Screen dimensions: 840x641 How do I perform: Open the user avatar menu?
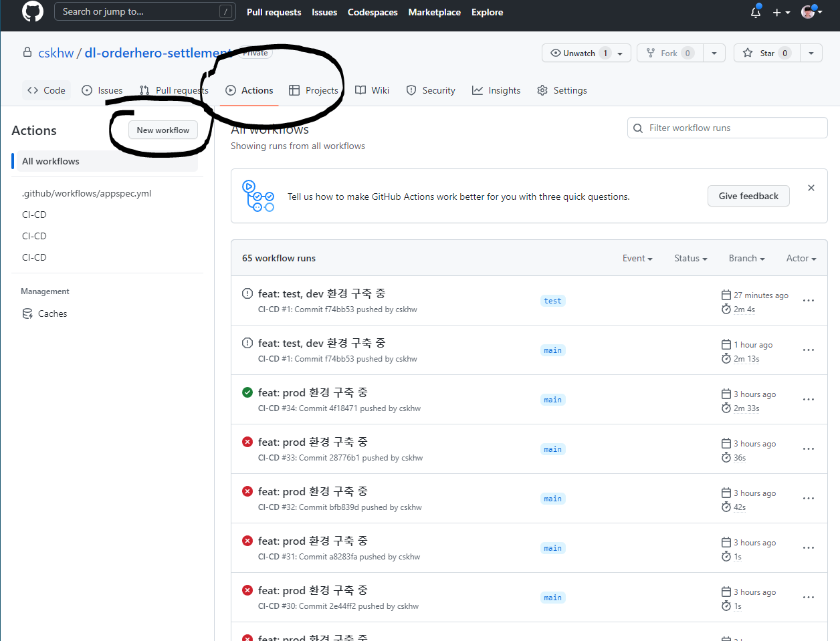812,12
